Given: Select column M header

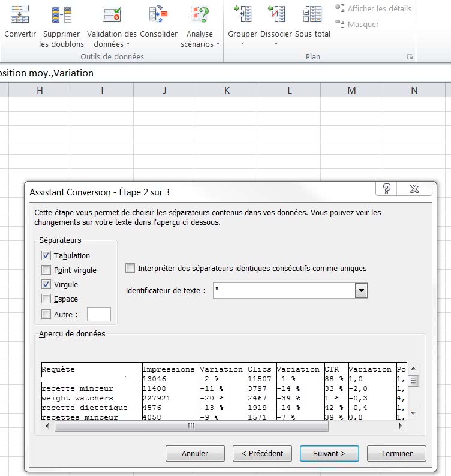Looking at the screenshot, I should point(351,90).
